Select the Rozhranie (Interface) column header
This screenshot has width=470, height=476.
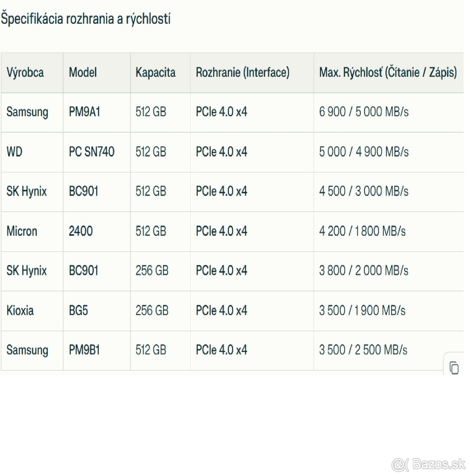click(242, 73)
